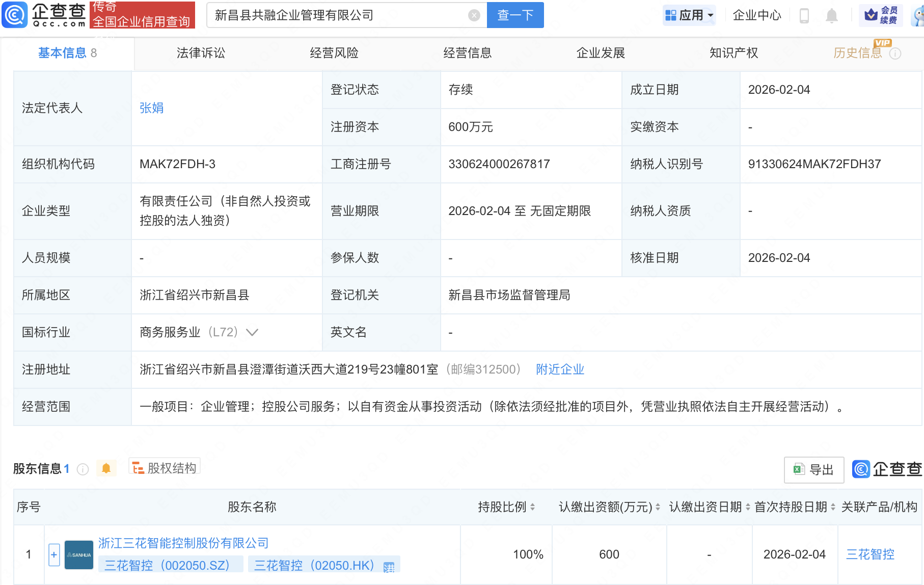
Task: Open the 经营风险 tab
Action: coord(334,52)
